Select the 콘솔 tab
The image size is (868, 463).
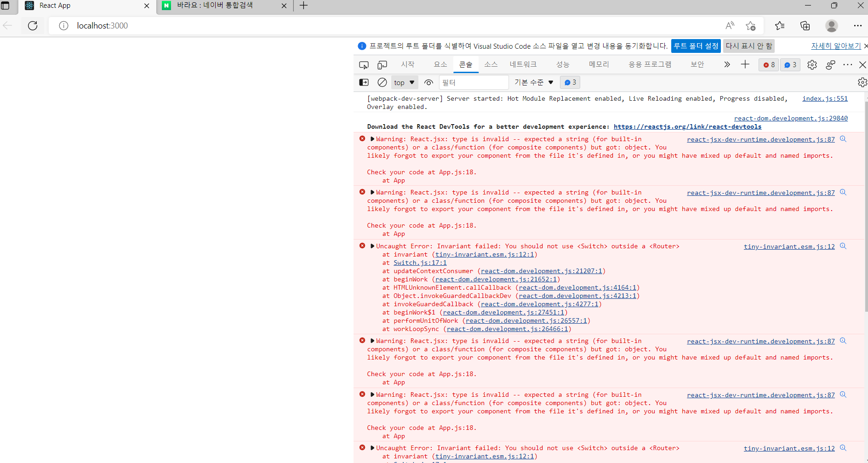(466, 64)
